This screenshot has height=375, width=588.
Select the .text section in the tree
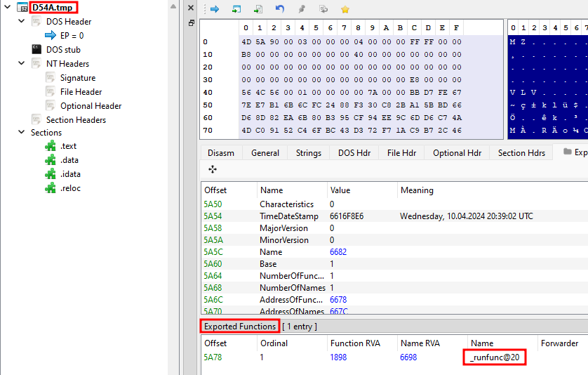[68, 146]
